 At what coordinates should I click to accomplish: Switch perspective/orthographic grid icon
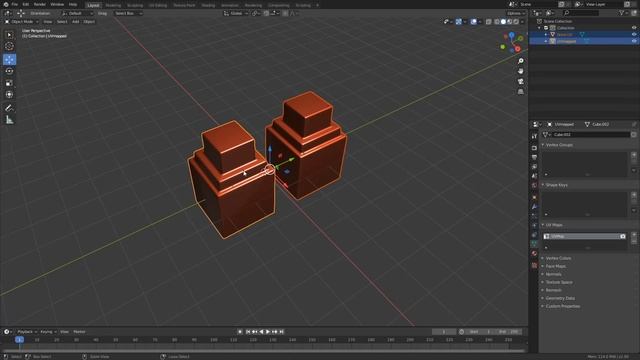[x=520, y=92]
